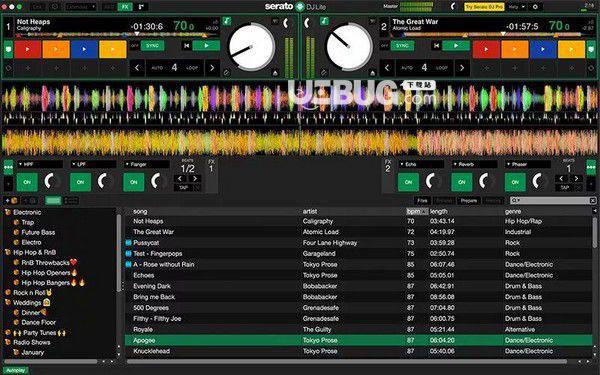Viewport: 600px width, 375px height.
Task: Open FX 2 Phaser effect dropdown
Action: click(528, 164)
